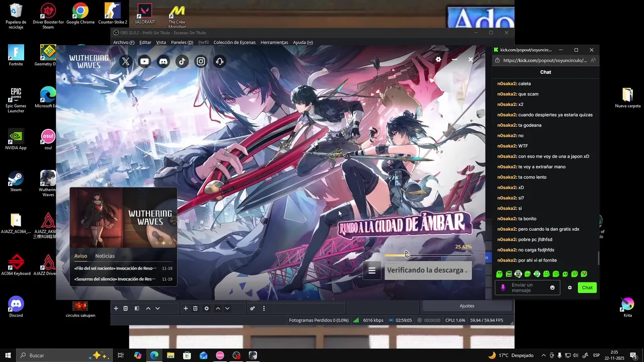644x362 pixels.
Task: Open Microsoft Store from the taskbar
Action: (187, 355)
